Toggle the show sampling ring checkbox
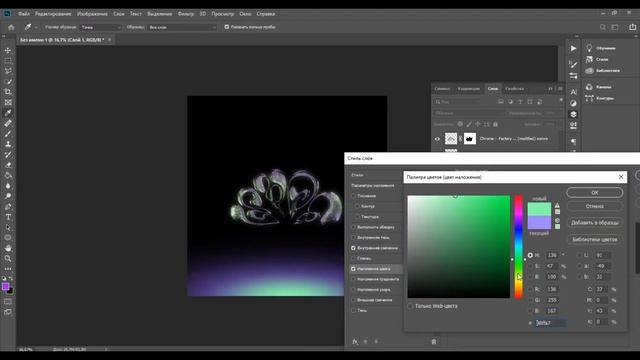Image resolution: width=640 pixels, height=360 pixels. 227,27
